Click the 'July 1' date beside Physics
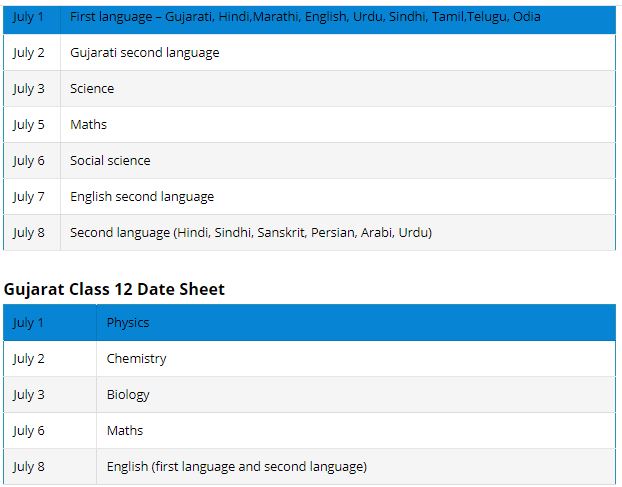The width and height of the screenshot is (622, 487). 29,322
